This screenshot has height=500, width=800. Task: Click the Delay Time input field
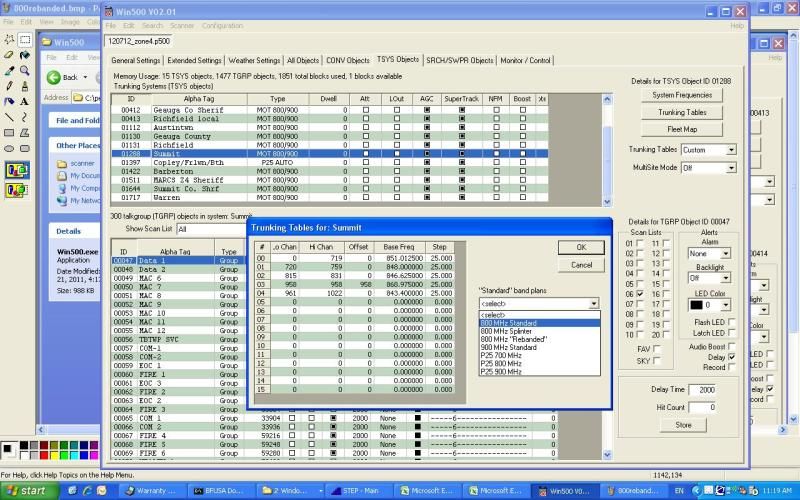703,390
